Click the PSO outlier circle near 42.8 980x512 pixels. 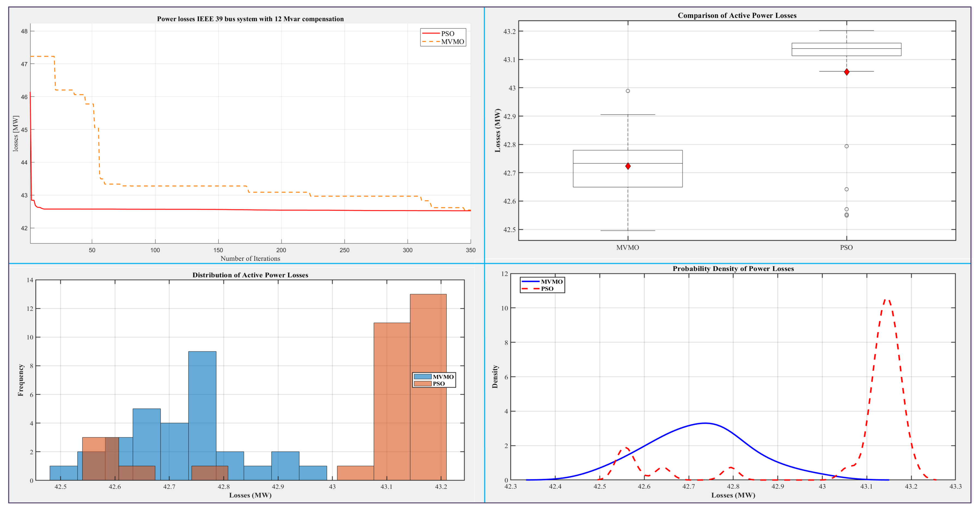point(847,146)
